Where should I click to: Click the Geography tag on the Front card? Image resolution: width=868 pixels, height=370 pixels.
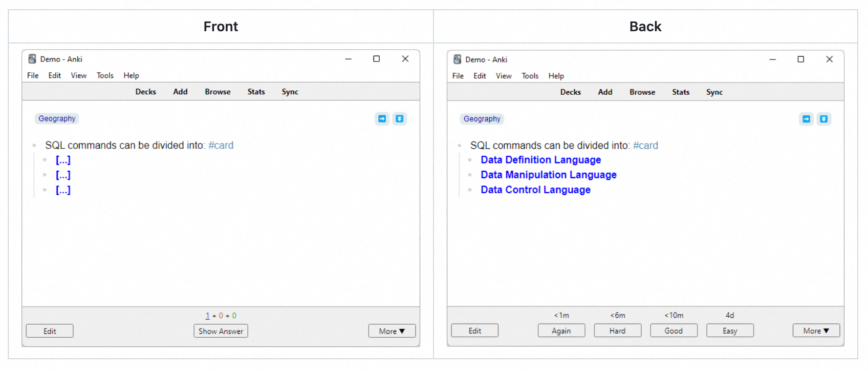click(x=57, y=119)
